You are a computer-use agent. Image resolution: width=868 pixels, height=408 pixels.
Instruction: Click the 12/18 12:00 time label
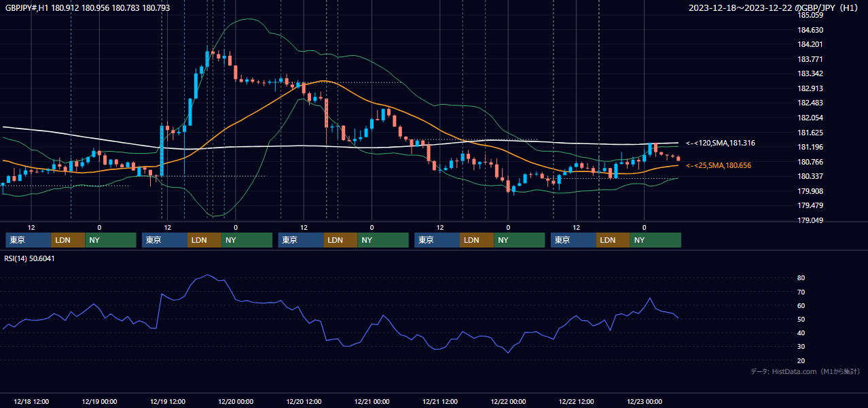point(31,401)
